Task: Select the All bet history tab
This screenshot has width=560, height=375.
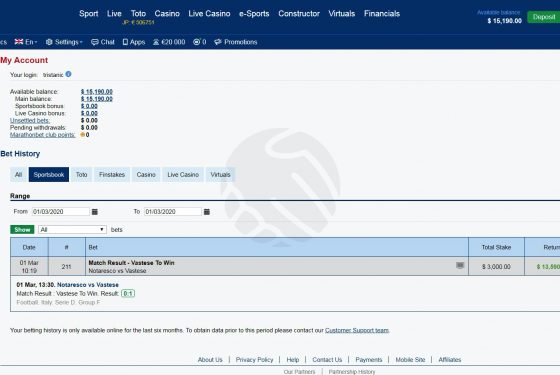Action: pos(19,175)
